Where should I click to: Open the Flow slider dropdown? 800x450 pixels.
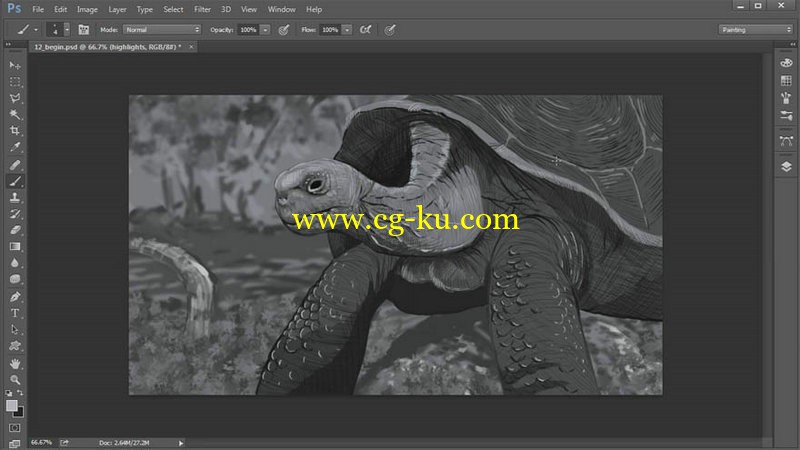tap(347, 30)
